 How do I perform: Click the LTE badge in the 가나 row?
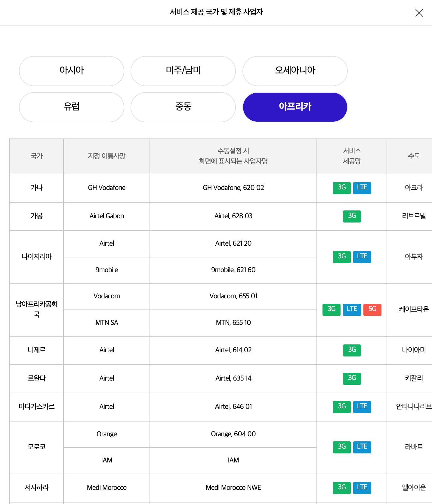(362, 188)
